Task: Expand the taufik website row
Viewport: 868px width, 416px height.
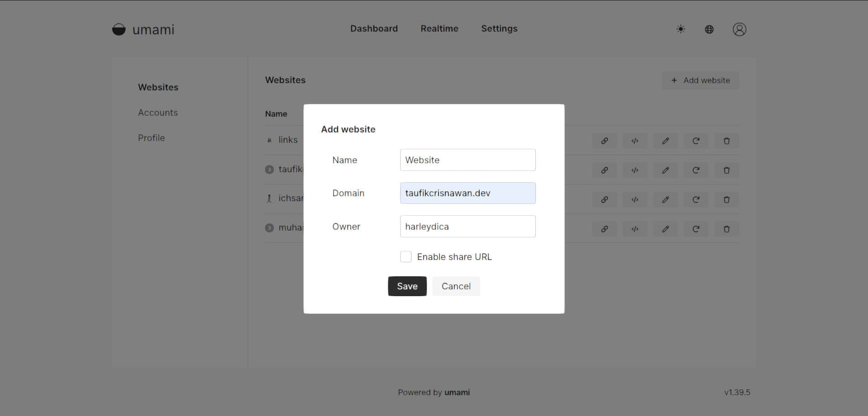Action: pyautogui.click(x=269, y=169)
